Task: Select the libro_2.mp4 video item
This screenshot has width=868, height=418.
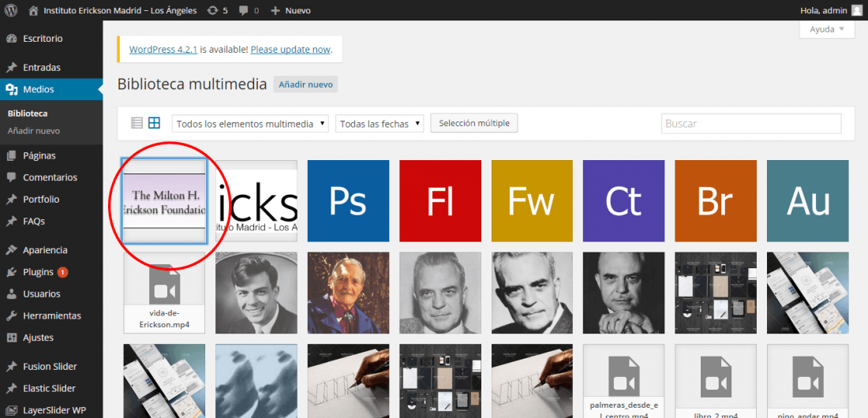Action: [x=716, y=381]
